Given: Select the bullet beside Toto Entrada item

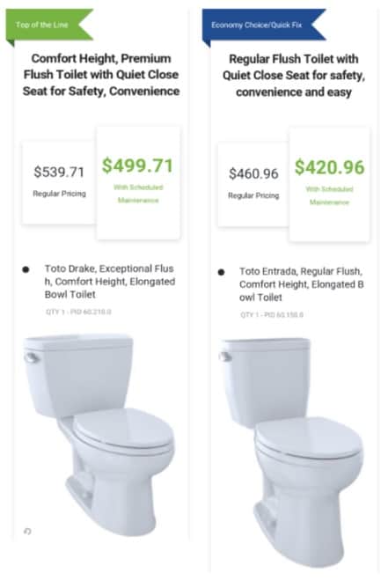Looking at the screenshot, I should coord(221,272).
